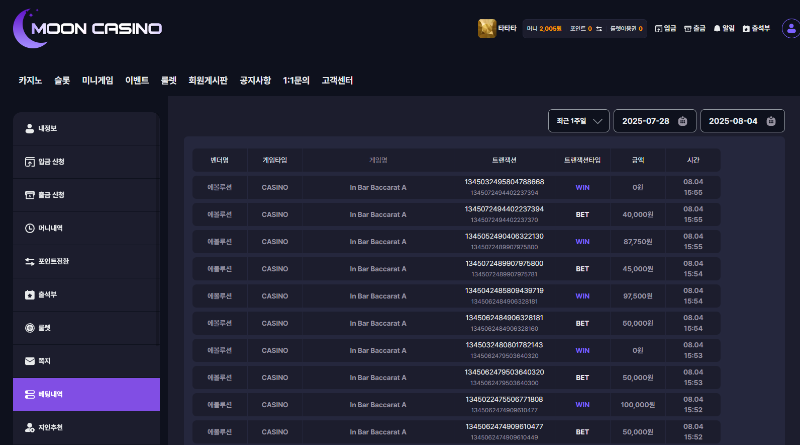Open the 카지노 menu
Image resolution: width=800 pixels, height=445 pixels.
(30, 81)
